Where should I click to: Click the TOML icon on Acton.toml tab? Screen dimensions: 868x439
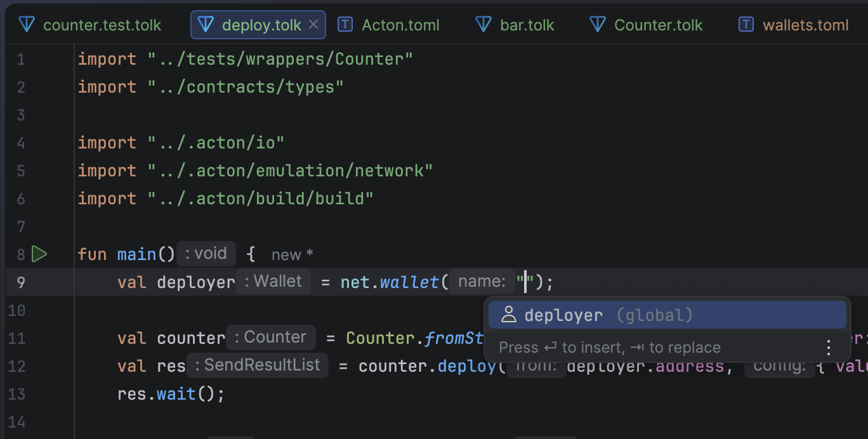click(345, 25)
